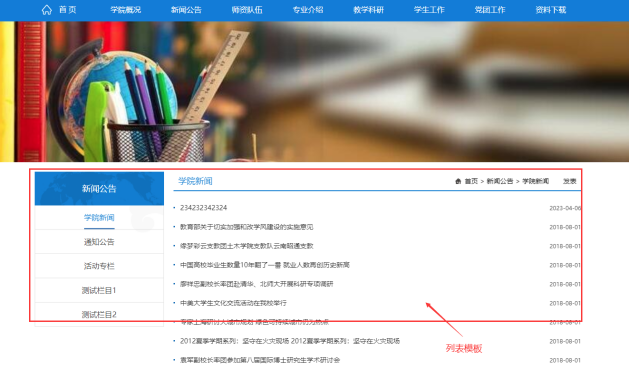Open article 中美大学生文化交流活动在我校举行

233,303
